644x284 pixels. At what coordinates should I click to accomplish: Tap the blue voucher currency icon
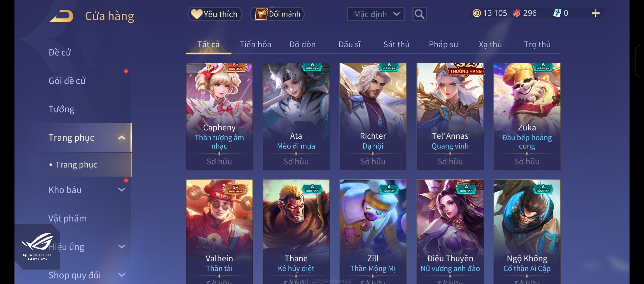[557, 13]
